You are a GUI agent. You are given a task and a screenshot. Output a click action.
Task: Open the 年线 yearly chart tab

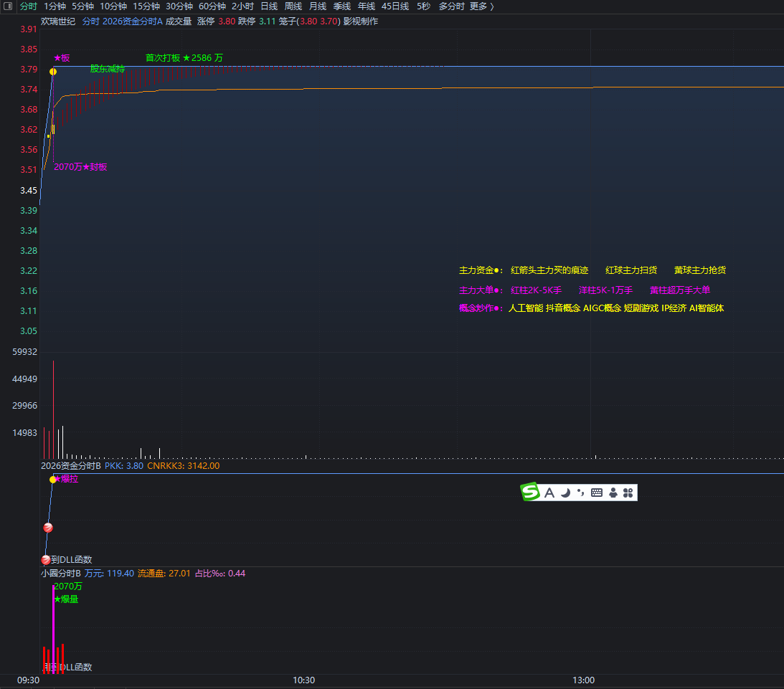[367, 6]
